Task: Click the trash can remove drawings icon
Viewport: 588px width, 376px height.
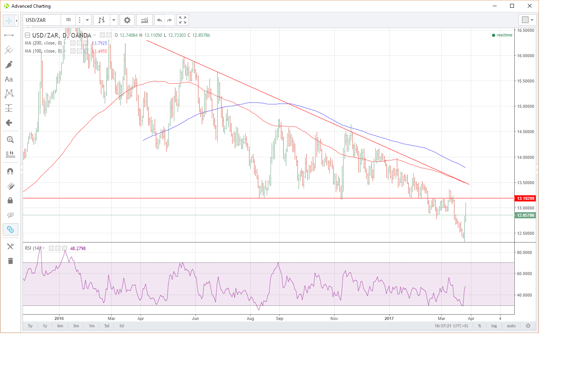Action: (10, 261)
